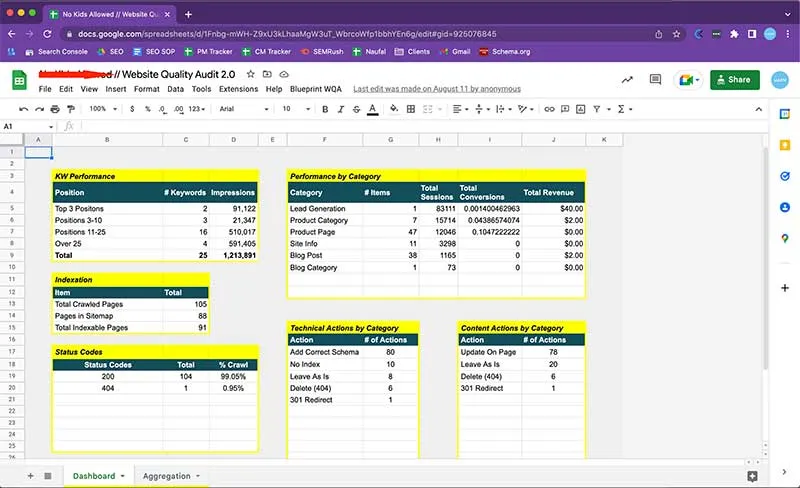
Task: Open fill color picker
Action: 394,109
